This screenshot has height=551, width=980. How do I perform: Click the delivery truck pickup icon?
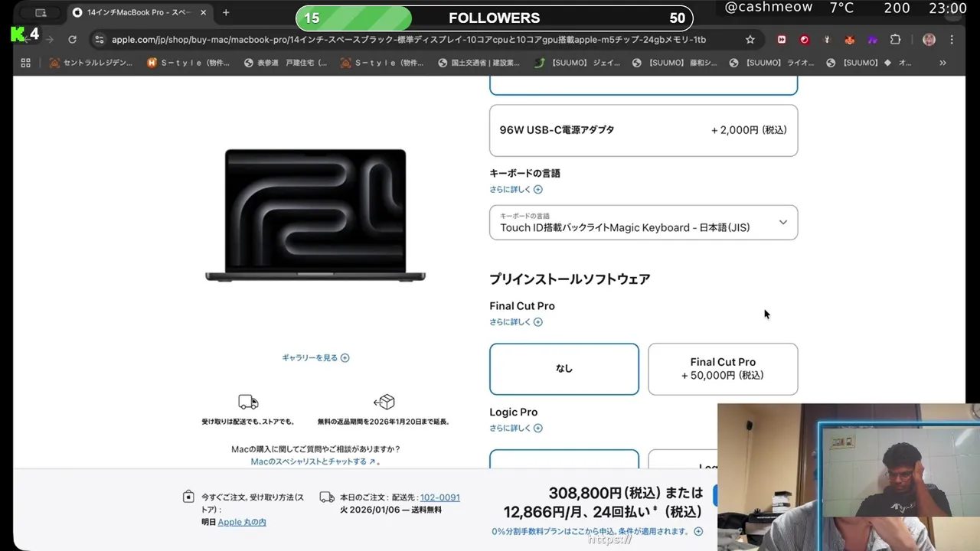pyautogui.click(x=248, y=402)
